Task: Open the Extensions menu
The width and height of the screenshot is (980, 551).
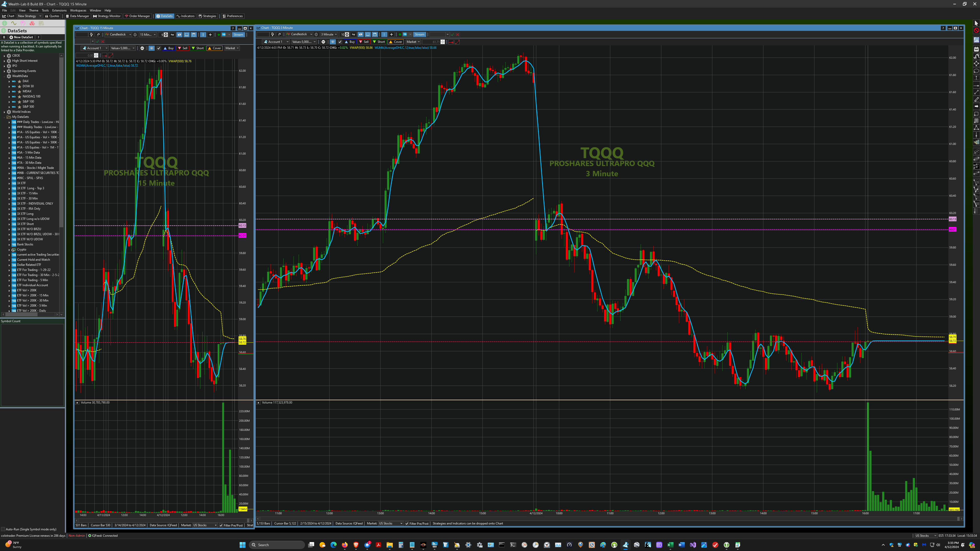Action: (59, 10)
